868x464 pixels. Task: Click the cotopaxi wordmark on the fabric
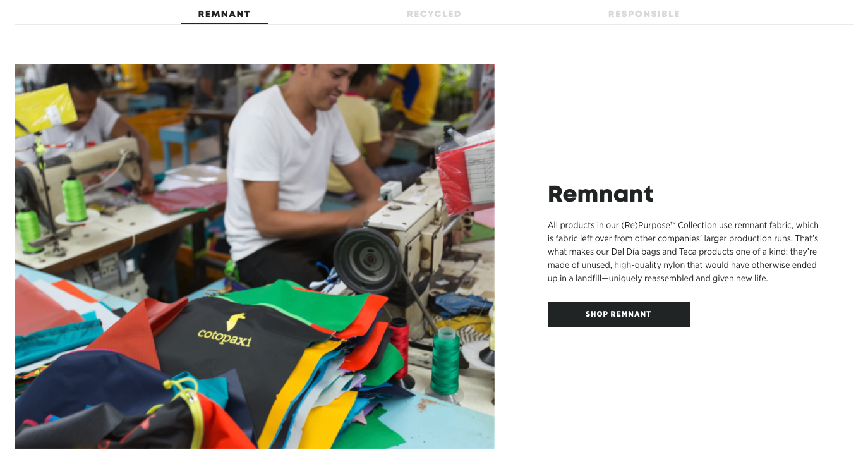pos(224,336)
